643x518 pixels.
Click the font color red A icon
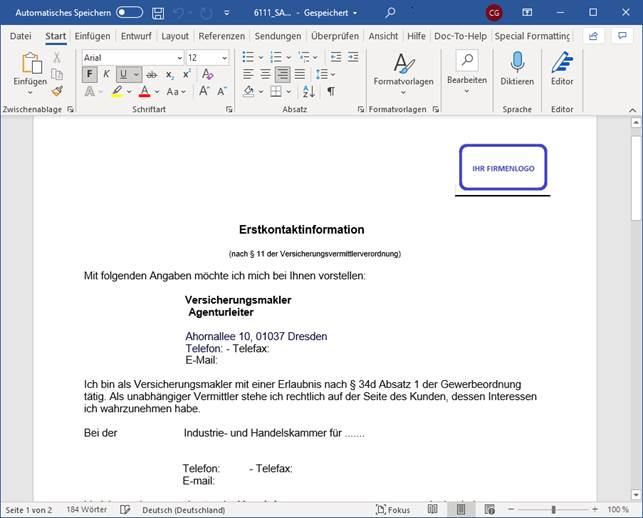pyautogui.click(x=144, y=91)
